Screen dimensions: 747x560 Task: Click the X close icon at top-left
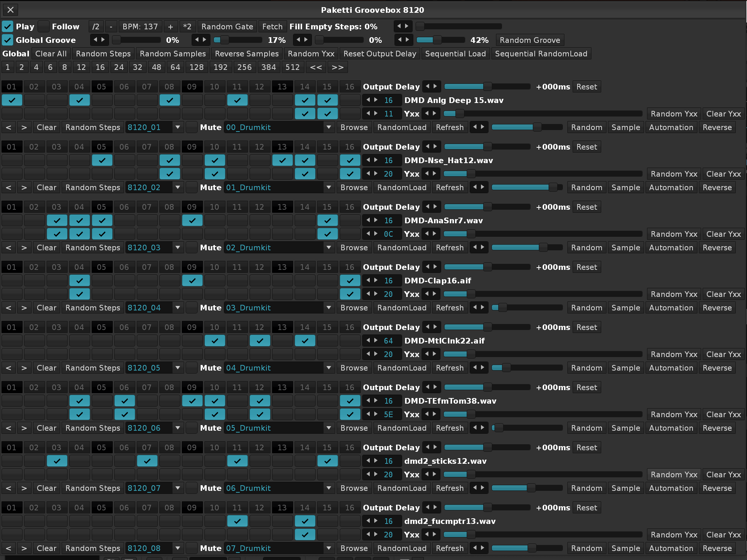[x=11, y=10]
